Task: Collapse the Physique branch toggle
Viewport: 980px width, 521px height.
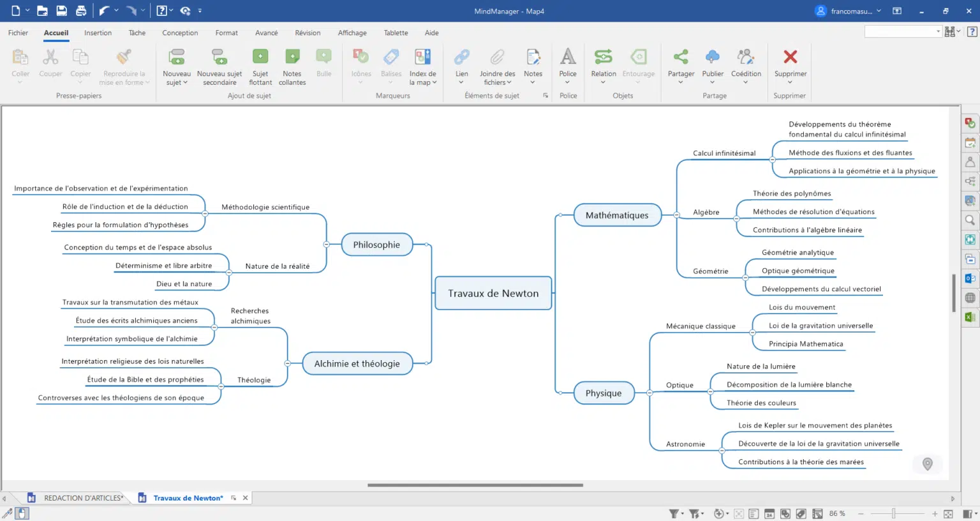Action: click(x=650, y=393)
